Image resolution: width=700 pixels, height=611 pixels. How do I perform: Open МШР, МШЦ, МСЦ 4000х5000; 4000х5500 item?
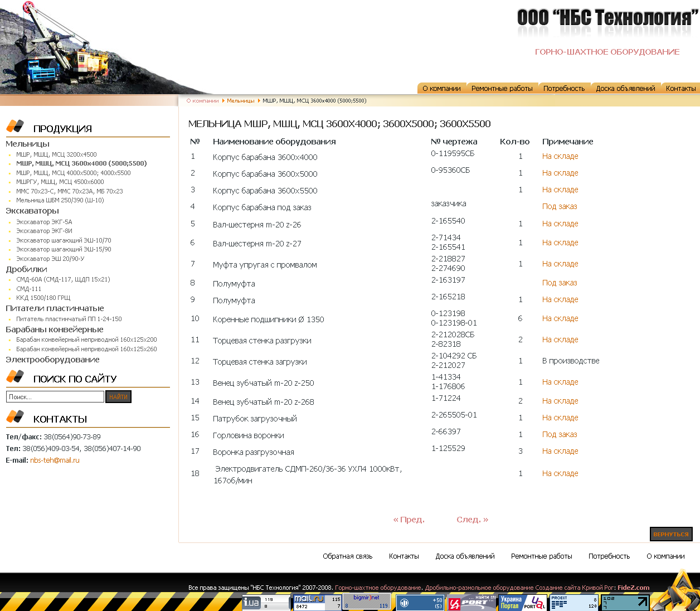click(74, 173)
